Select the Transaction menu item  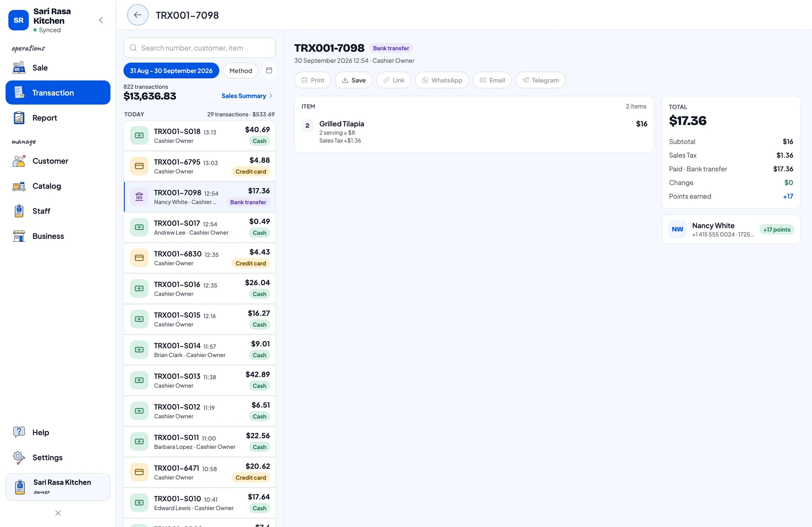point(58,92)
